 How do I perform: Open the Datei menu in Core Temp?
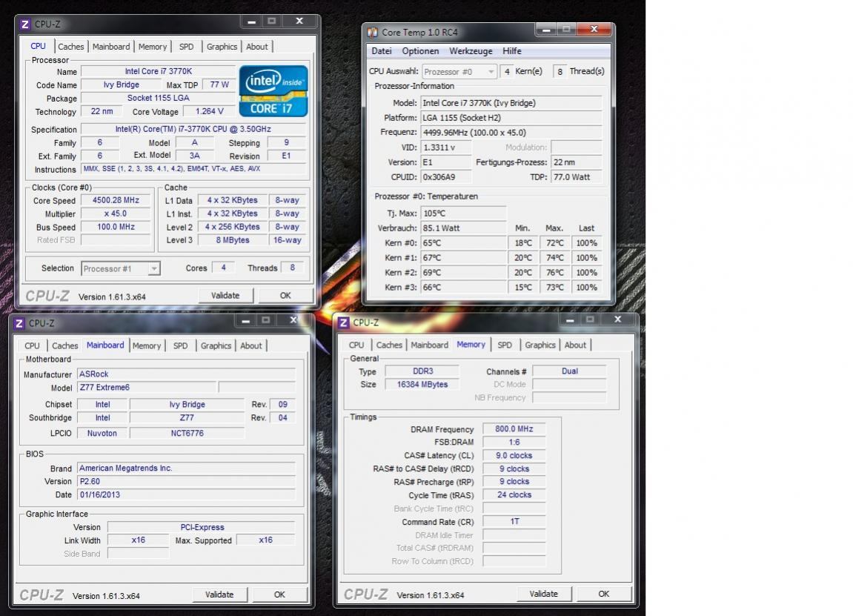click(x=382, y=51)
